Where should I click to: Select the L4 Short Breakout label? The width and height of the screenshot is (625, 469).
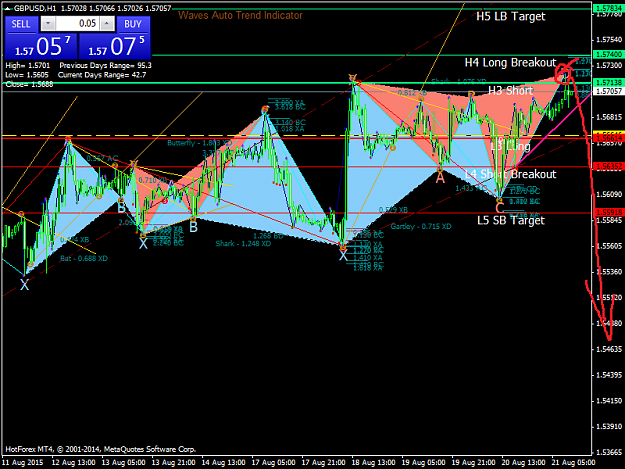click(x=511, y=174)
